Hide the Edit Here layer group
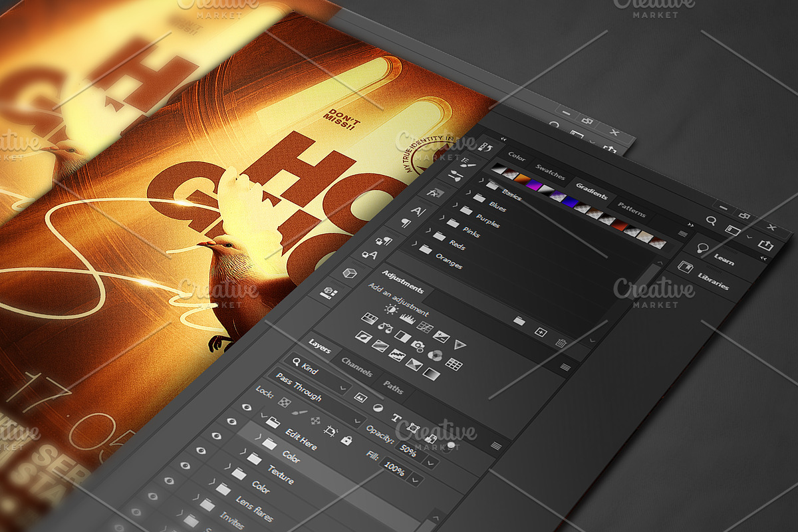 (x=247, y=406)
